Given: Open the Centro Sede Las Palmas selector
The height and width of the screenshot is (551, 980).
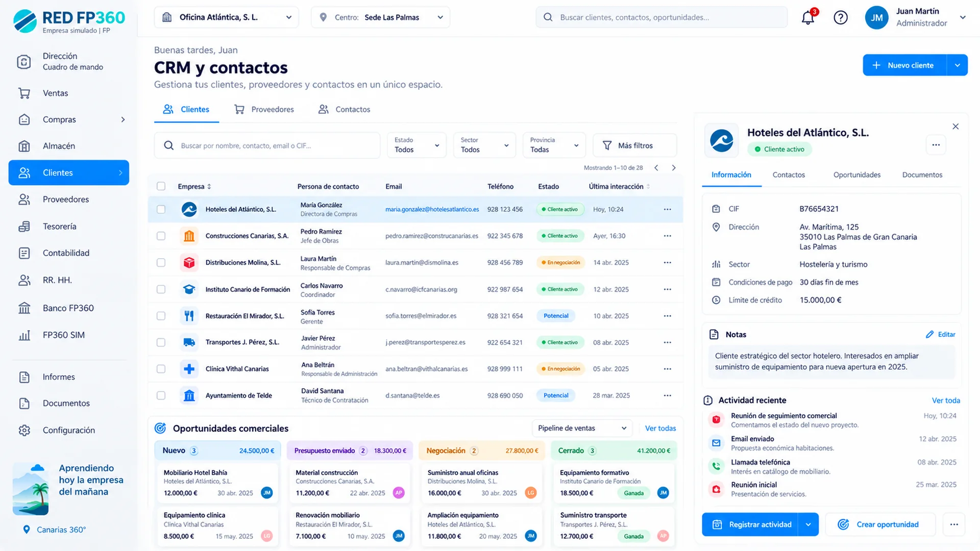Looking at the screenshot, I should [x=380, y=17].
